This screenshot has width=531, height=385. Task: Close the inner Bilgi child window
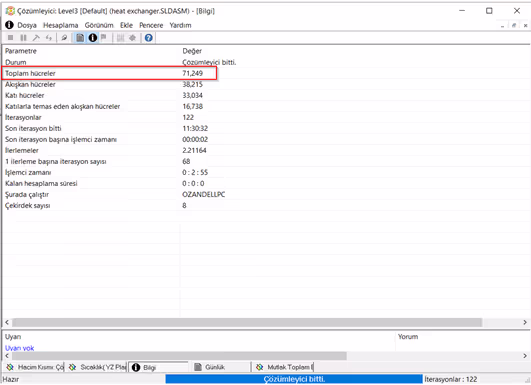[525, 25]
